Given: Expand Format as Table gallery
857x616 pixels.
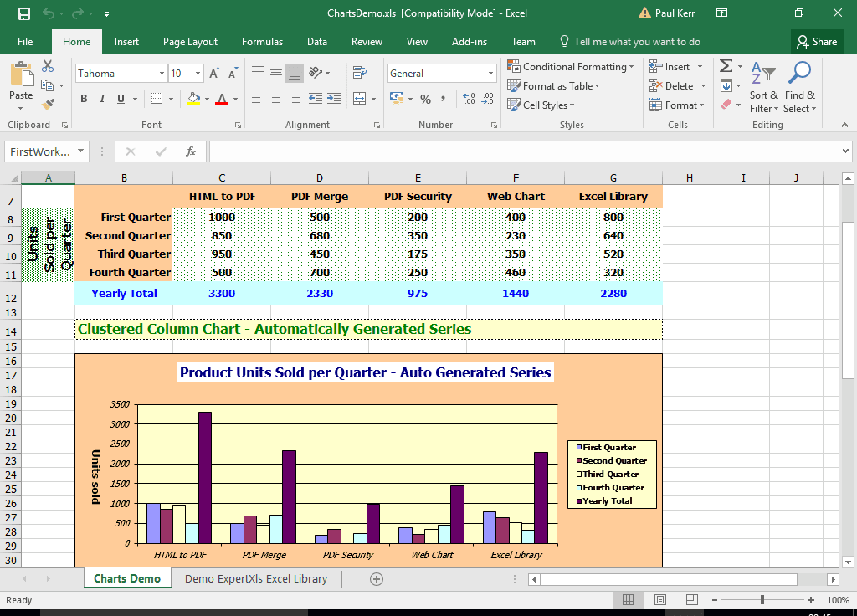Looking at the screenshot, I should click(x=553, y=86).
